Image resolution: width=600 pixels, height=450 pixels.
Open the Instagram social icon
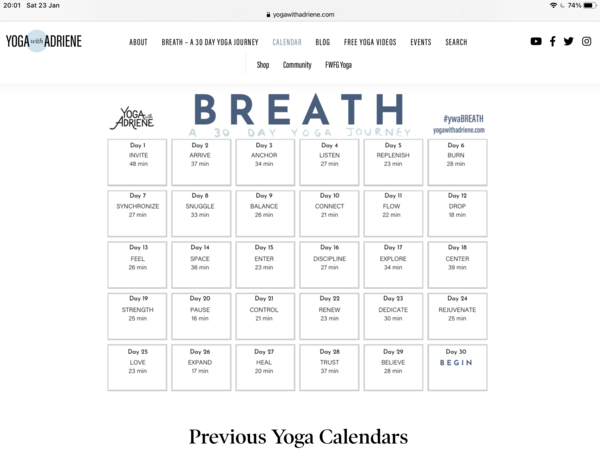point(586,42)
